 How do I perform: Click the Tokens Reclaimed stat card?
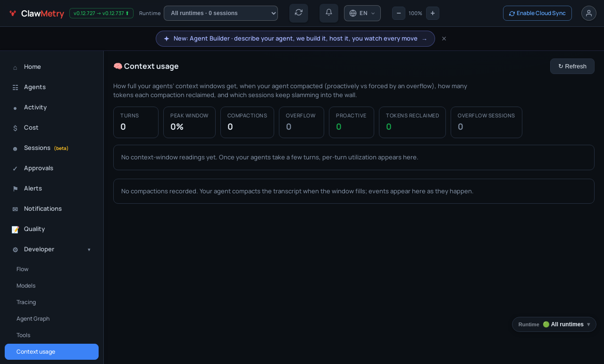pyautogui.click(x=412, y=122)
